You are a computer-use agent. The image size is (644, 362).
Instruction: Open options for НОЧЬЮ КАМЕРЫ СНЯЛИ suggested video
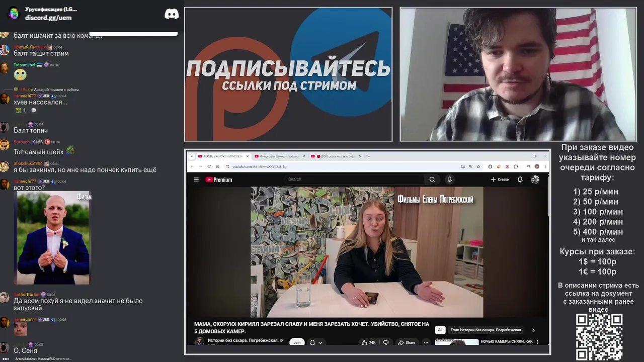click(x=537, y=342)
